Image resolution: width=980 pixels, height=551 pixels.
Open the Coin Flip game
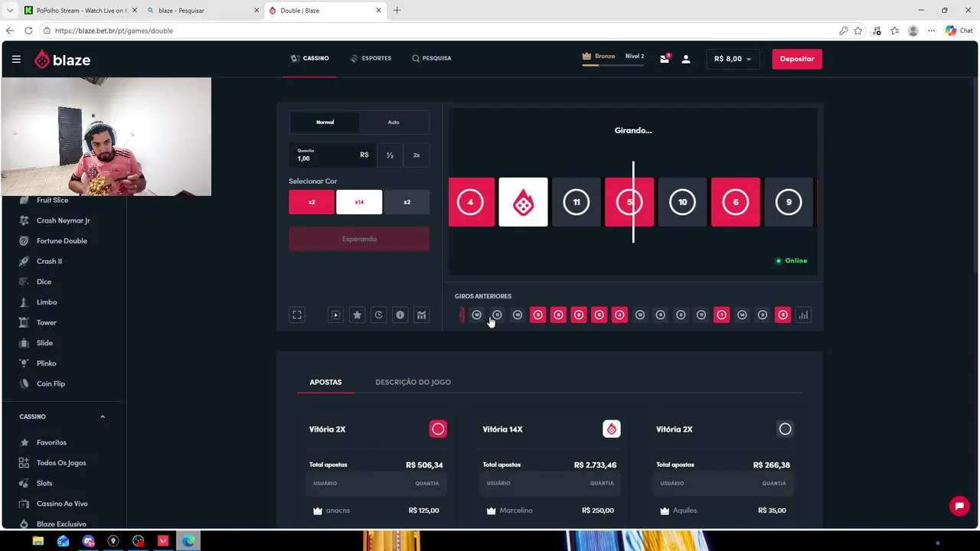click(x=51, y=383)
